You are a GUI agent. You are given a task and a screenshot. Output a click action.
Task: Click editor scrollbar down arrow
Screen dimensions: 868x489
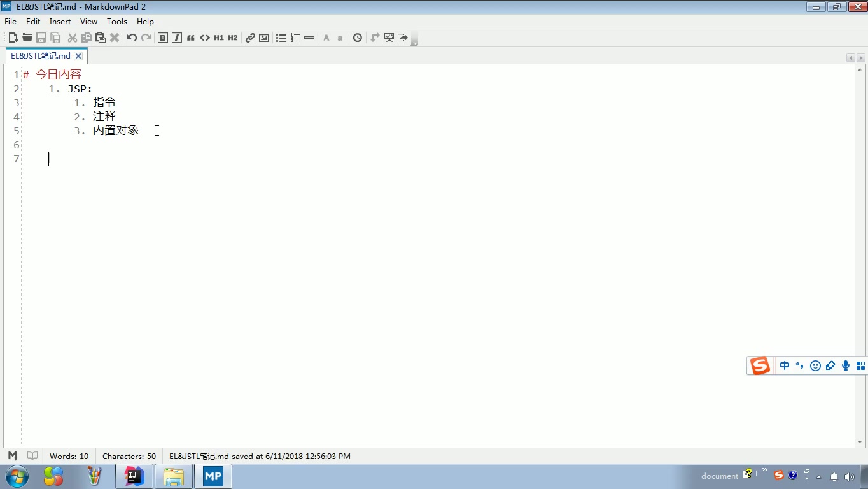pyautogui.click(x=860, y=442)
